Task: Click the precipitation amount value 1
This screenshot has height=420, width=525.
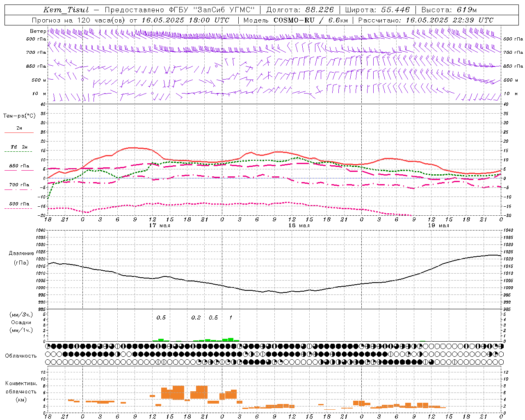Action: [231, 317]
